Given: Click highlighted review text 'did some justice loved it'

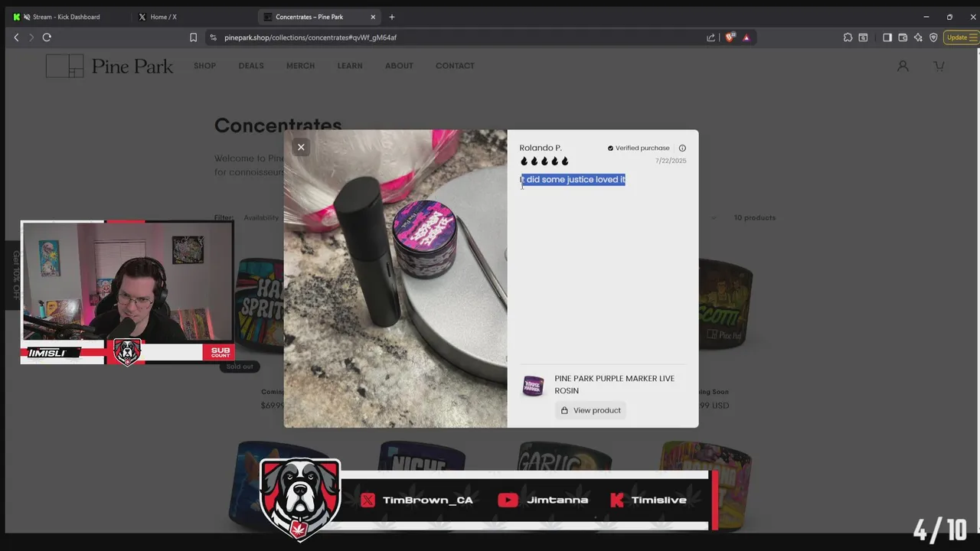Looking at the screenshot, I should pyautogui.click(x=573, y=180).
